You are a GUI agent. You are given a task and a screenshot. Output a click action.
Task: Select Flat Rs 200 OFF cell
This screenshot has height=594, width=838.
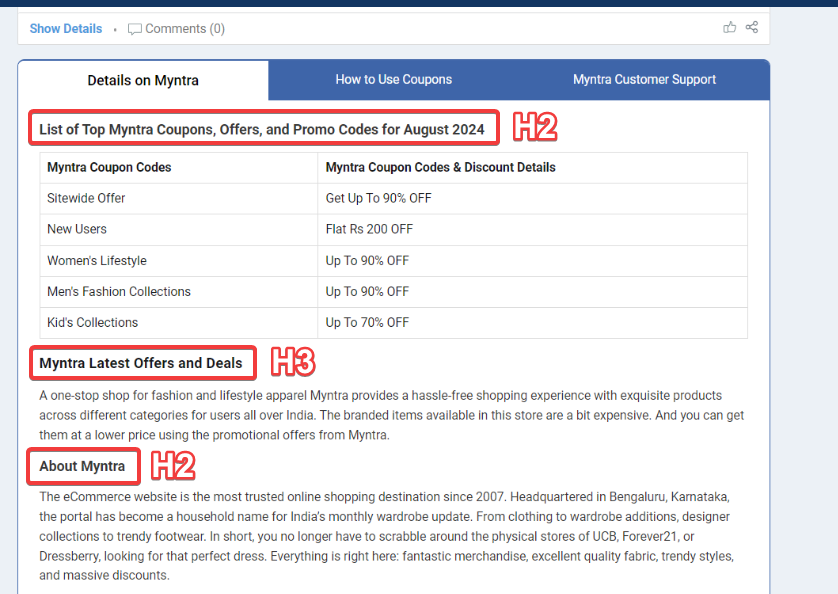pyautogui.click(x=532, y=230)
